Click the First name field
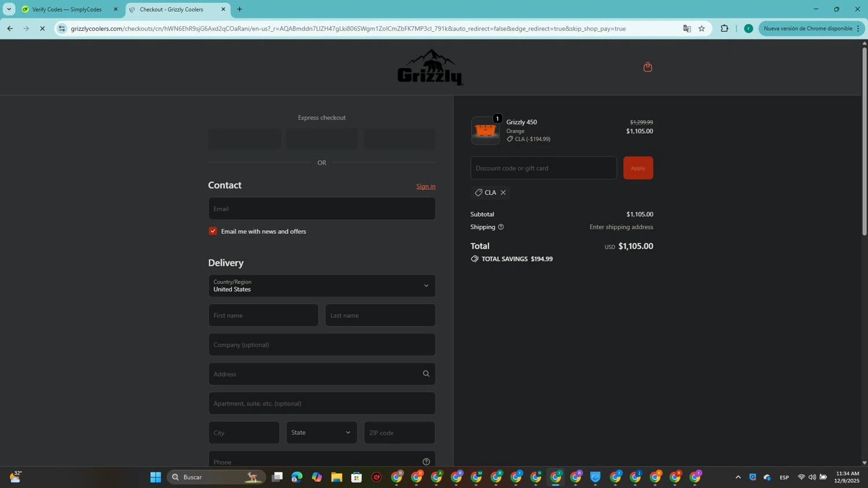 pos(263,315)
